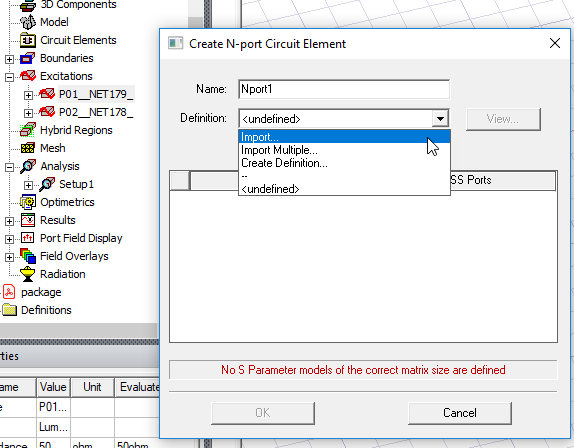
Task: Click the Circuit Elements icon
Action: coord(28,40)
